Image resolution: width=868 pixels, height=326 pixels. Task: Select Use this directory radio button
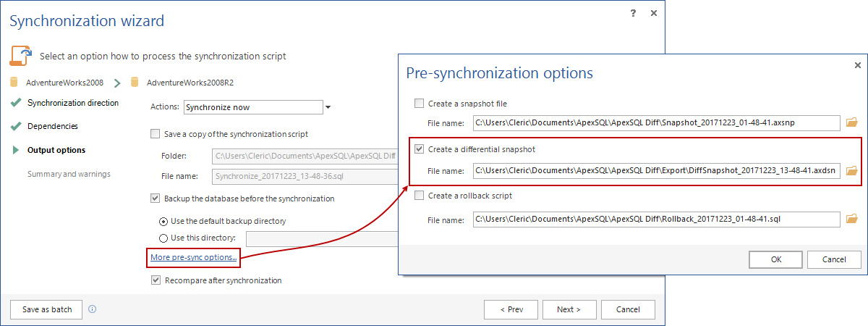point(163,238)
